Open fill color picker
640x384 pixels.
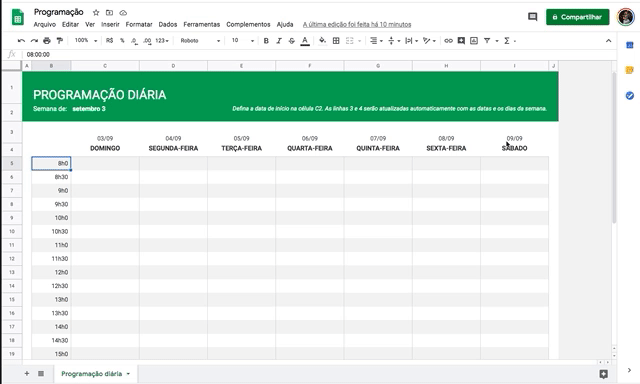(322, 40)
